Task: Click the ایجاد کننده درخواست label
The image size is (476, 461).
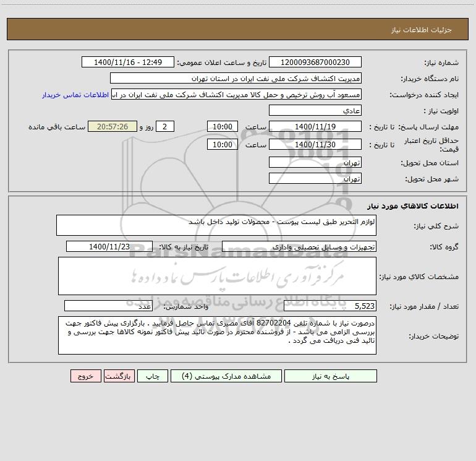Action: coord(424,95)
